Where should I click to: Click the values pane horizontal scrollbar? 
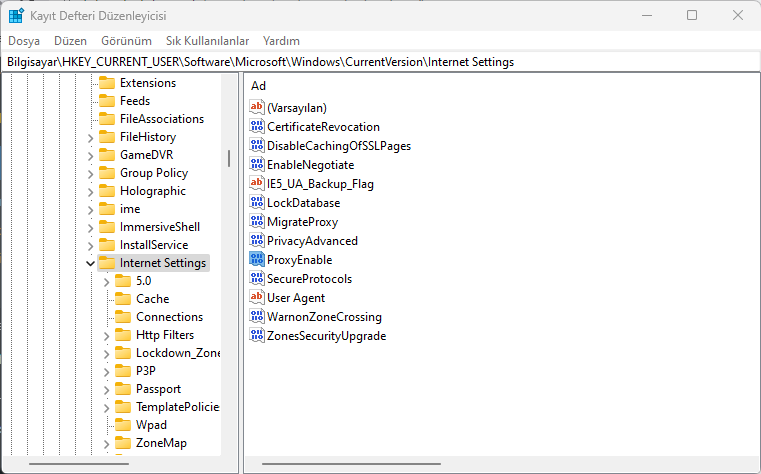[351, 464]
